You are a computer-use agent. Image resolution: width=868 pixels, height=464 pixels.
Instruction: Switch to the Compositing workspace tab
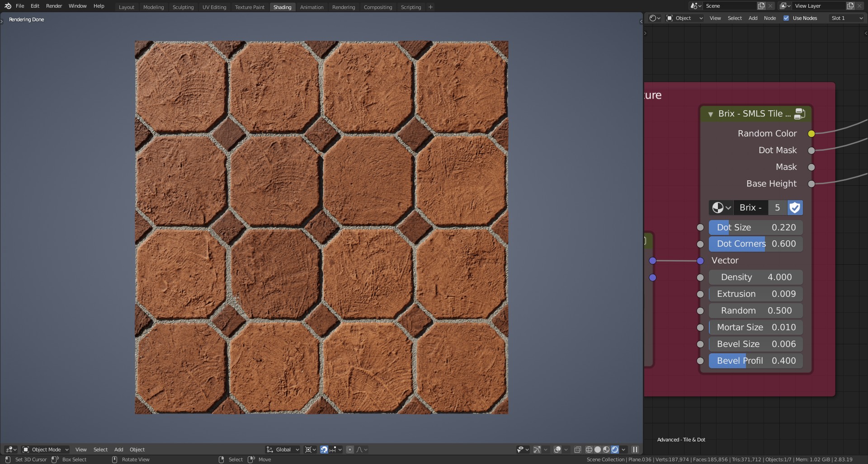coord(378,7)
